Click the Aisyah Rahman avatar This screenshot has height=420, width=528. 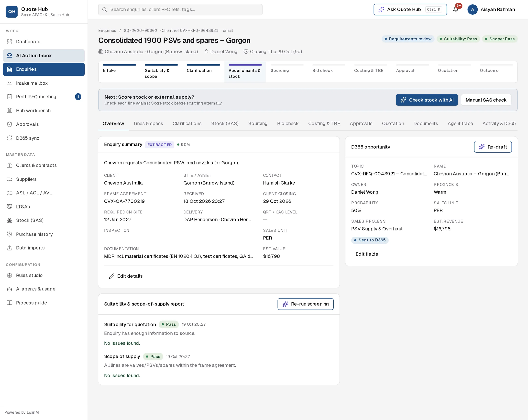point(473,10)
